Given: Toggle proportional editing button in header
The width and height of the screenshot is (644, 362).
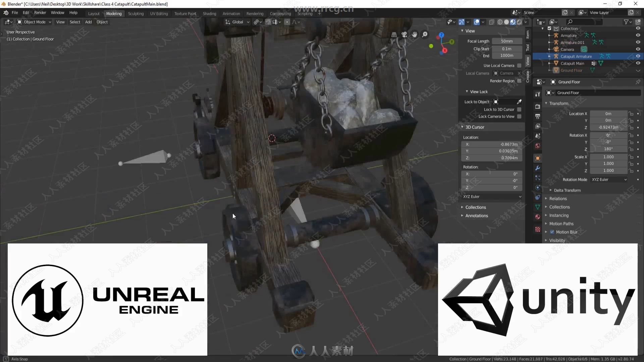Looking at the screenshot, I should pyautogui.click(x=287, y=22).
